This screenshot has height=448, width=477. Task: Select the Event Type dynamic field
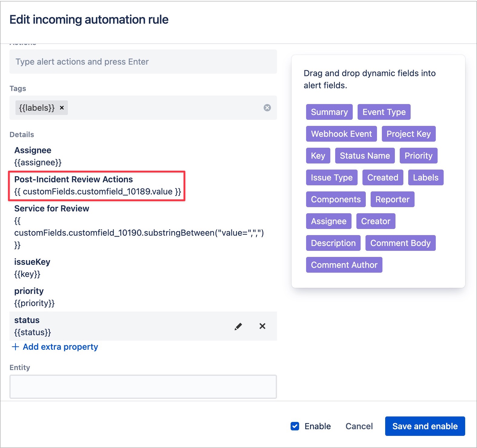[x=384, y=112]
